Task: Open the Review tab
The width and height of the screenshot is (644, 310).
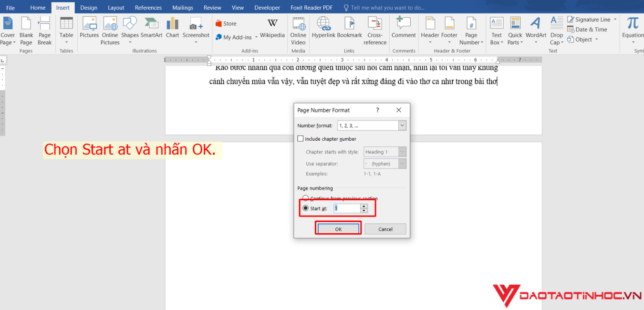Action: click(212, 8)
